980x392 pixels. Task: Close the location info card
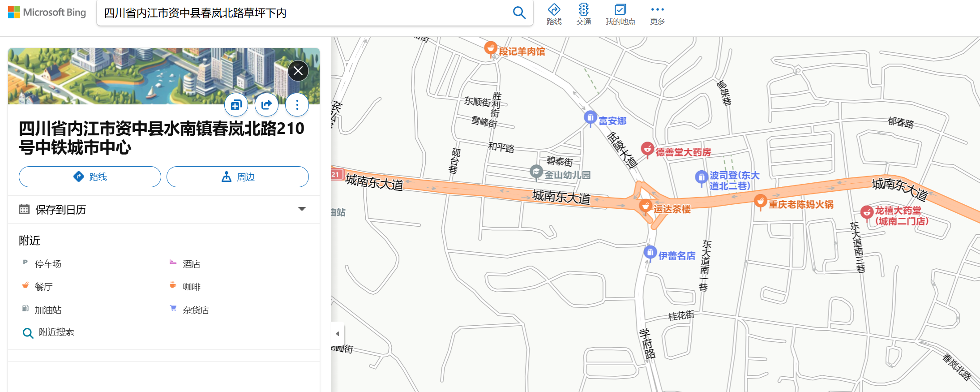tap(298, 71)
